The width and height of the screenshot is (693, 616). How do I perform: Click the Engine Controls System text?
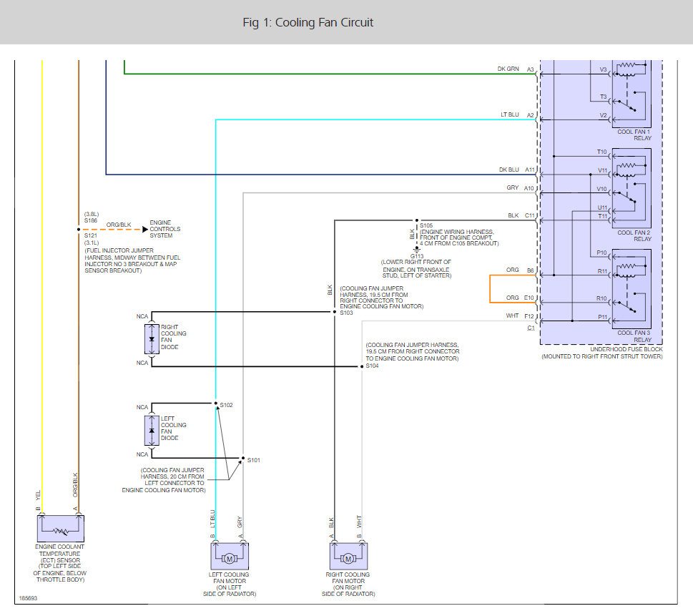click(165, 229)
